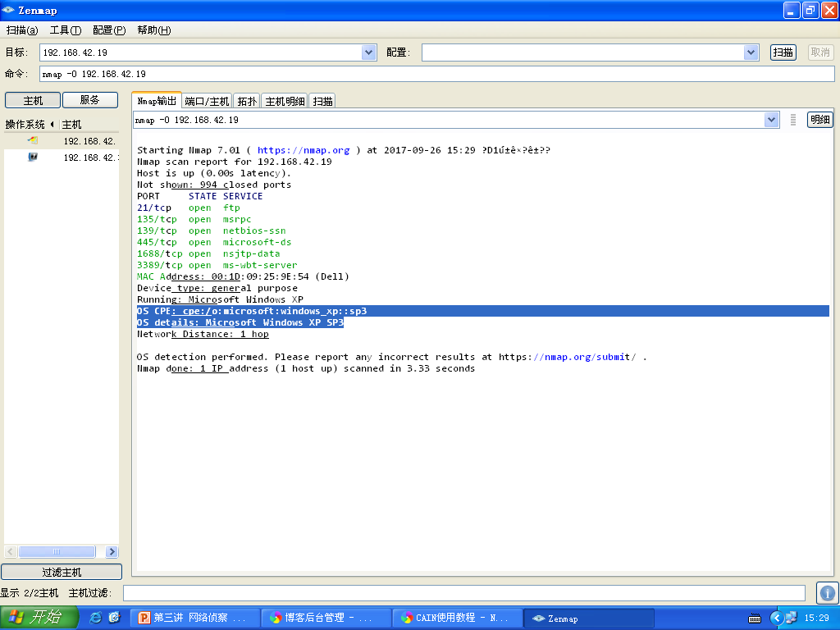Sort by 主机 column header
This screenshot has width=840, height=630.
tap(72, 125)
